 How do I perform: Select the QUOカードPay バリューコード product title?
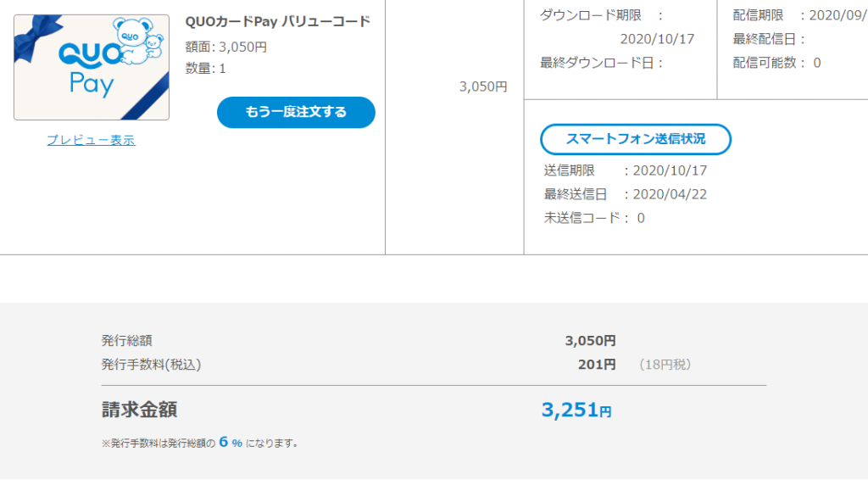click(278, 21)
